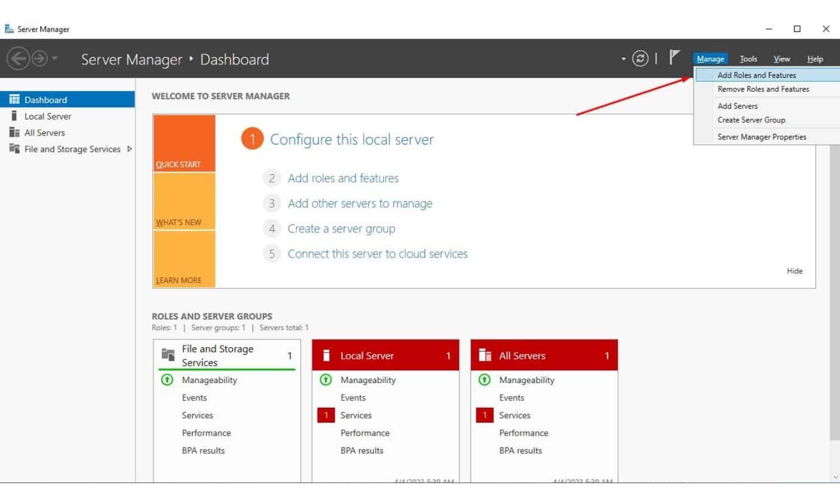This screenshot has height=504, width=840.
Task: Click the vertical scrollbar on the dashboard
Action: pos(835,291)
